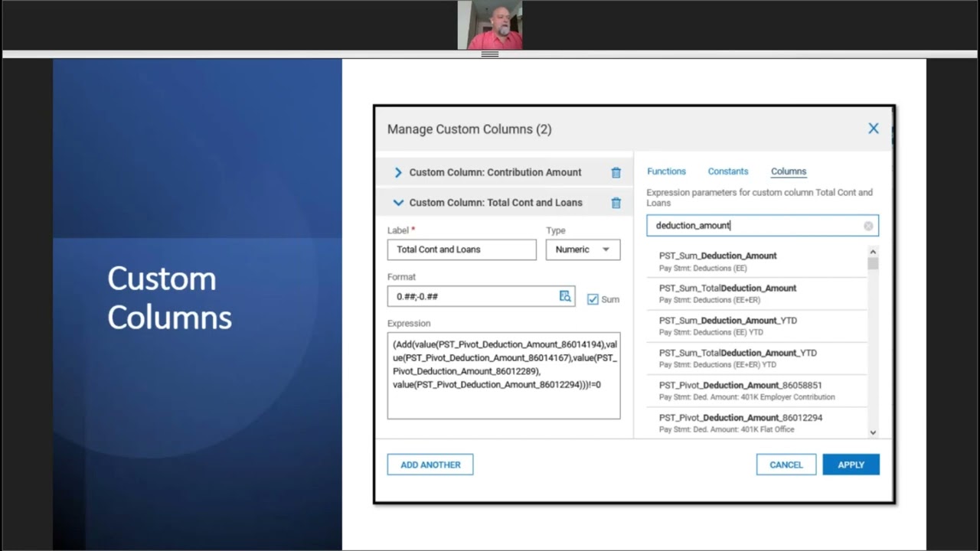Image resolution: width=980 pixels, height=551 pixels.
Task: Apply the custom column changes
Action: [x=851, y=465]
